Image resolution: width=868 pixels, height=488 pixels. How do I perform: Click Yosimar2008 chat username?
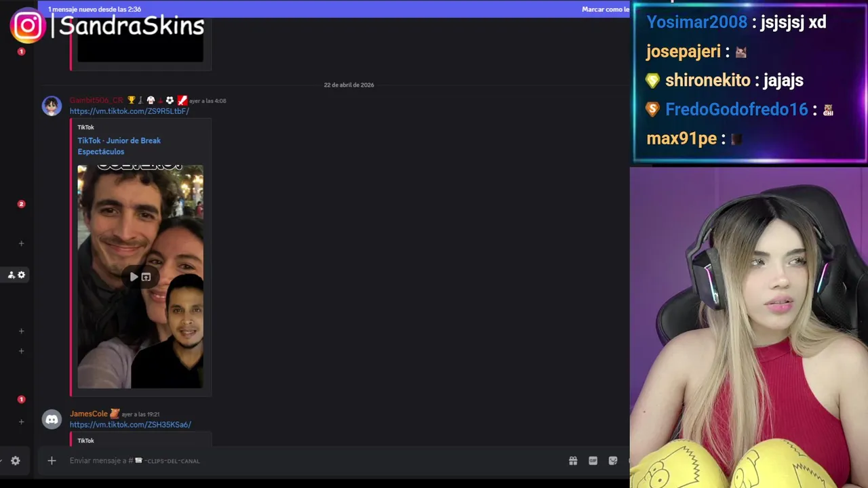pyautogui.click(x=697, y=22)
